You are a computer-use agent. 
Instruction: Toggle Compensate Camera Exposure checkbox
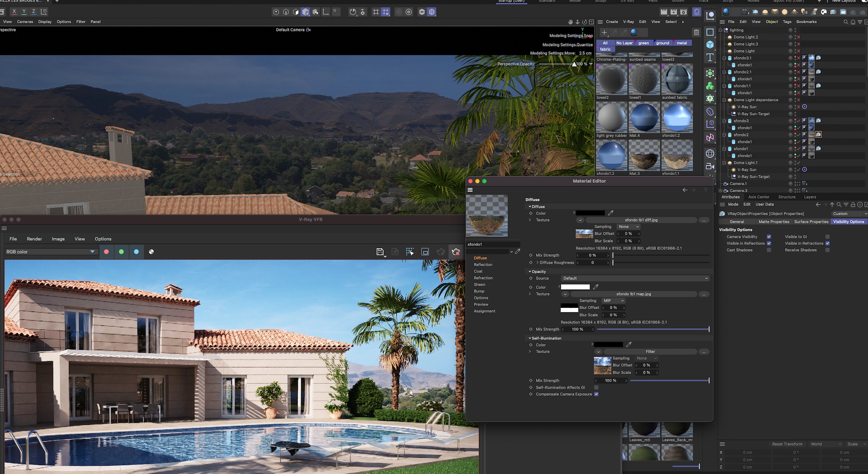pyautogui.click(x=596, y=394)
